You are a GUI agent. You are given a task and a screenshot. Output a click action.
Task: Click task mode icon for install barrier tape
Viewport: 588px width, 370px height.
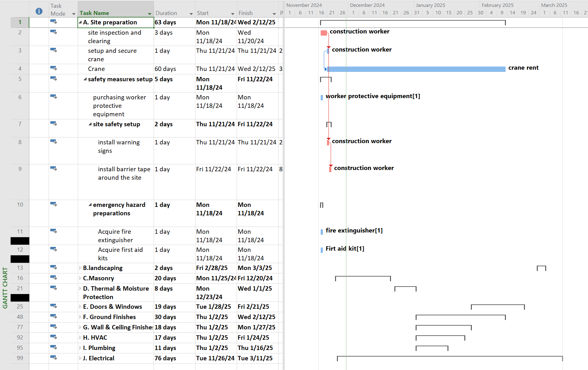point(54,168)
